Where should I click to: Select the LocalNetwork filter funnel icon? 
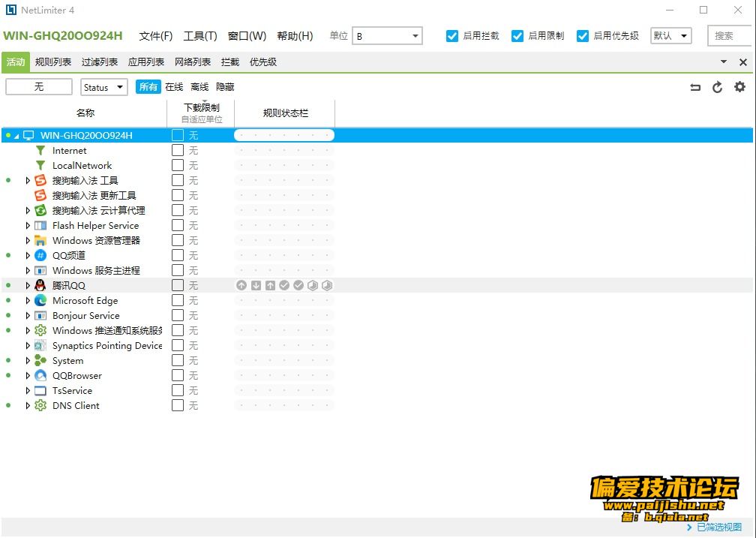click(x=40, y=166)
